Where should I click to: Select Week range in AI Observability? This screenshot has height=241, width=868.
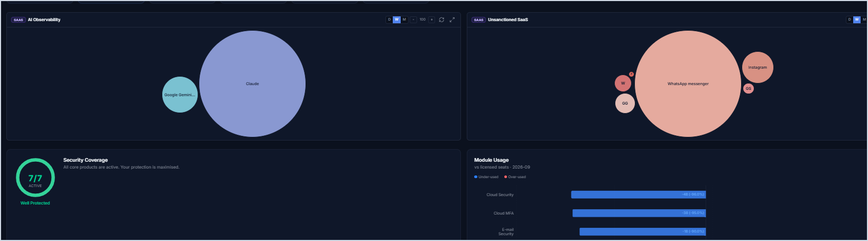click(396, 20)
